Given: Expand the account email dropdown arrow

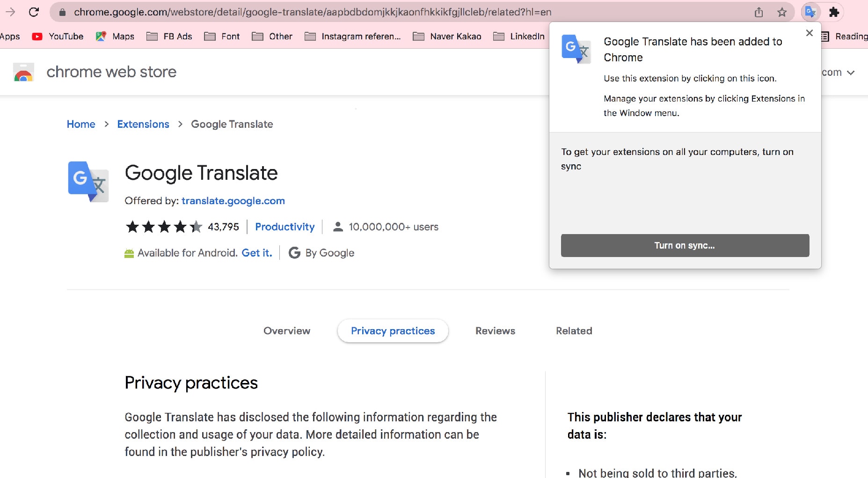Looking at the screenshot, I should 851,73.
